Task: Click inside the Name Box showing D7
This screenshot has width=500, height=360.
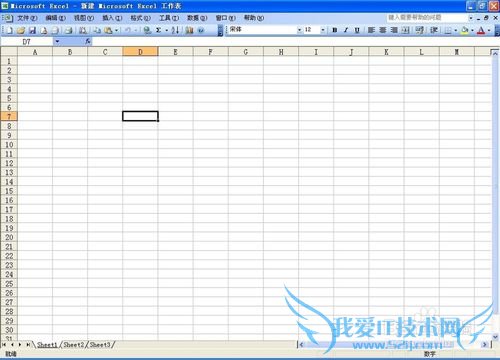Action: tap(27, 41)
